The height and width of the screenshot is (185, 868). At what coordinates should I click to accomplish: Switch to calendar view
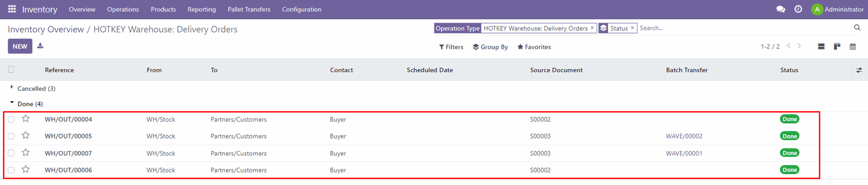tap(853, 47)
